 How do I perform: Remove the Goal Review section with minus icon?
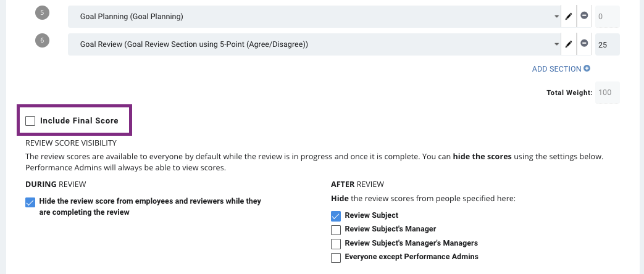click(584, 44)
